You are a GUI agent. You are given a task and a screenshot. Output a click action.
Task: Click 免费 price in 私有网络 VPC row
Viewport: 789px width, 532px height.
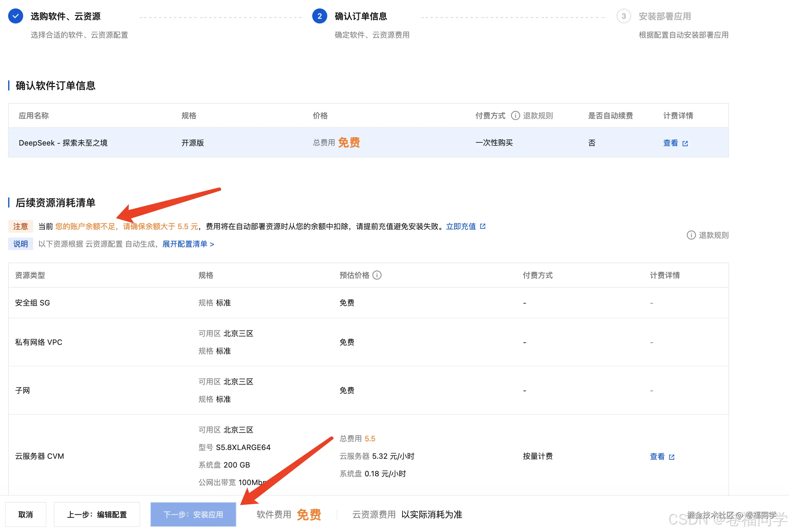pyautogui.click(x=347, y=342)
